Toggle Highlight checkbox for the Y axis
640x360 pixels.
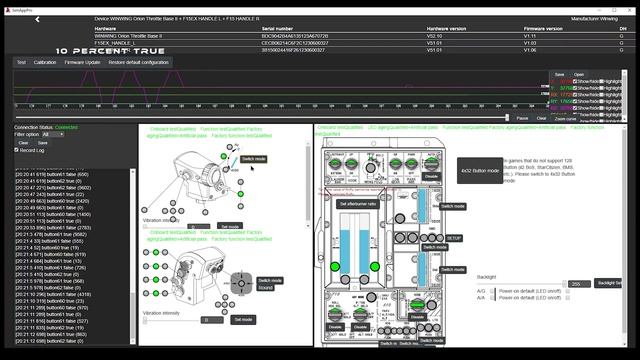click(601, 88)
